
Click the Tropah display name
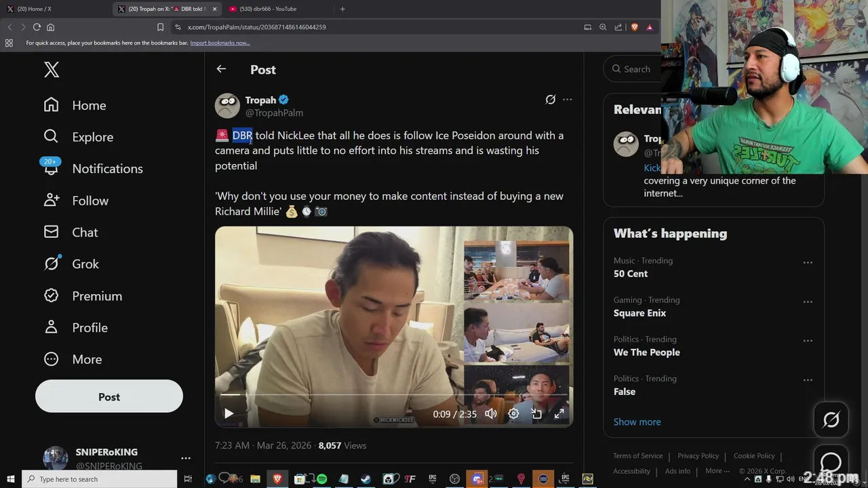[261, 100]
